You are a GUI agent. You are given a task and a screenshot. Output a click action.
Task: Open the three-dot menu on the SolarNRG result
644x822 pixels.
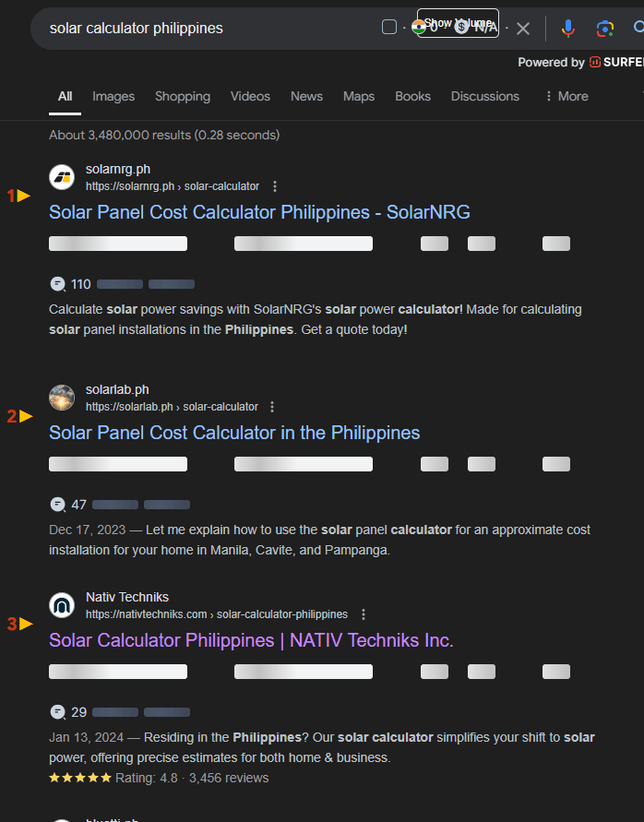(x=275, y=186)
